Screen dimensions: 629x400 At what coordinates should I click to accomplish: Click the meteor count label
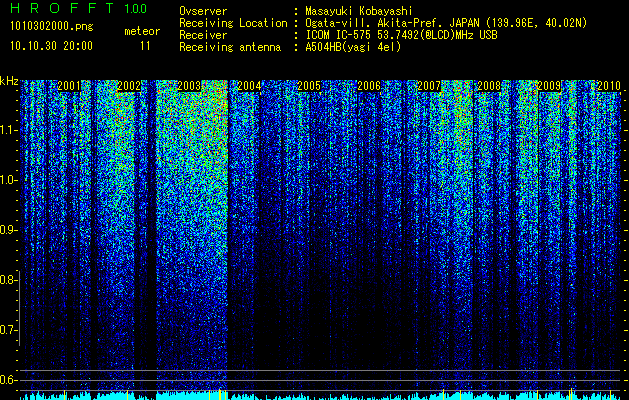(x=142, y=31)
